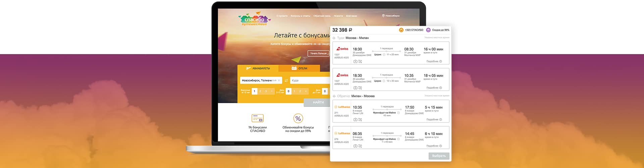Switch to the Отели tab
This screenshot has height=168, width=644.
(x=299, y=68)
